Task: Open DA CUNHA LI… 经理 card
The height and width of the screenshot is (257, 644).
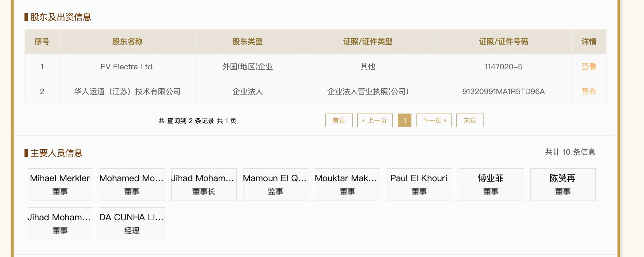Action: coord(132,223)
